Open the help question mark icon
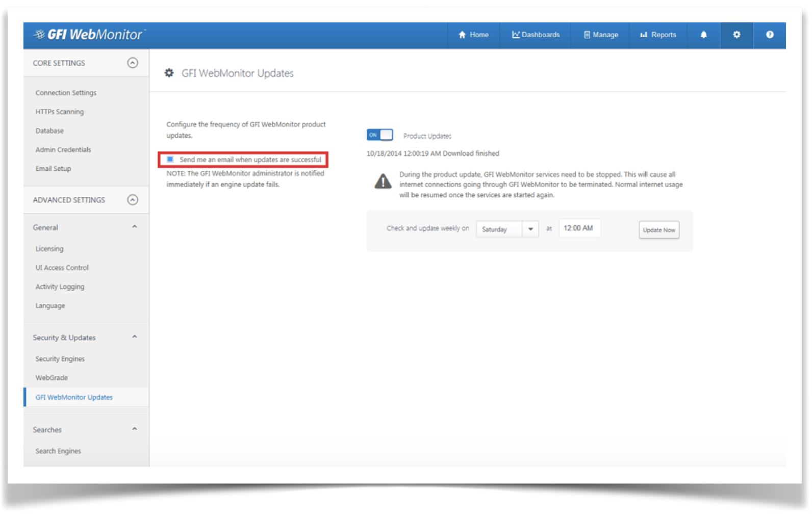This screenshot has height=516, width=812. click(770, 35)
